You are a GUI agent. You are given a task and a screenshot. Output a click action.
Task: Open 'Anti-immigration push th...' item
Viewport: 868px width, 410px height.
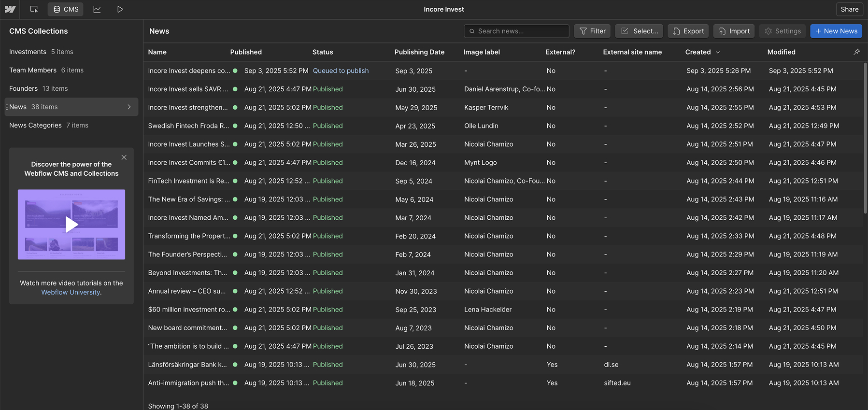point(189,382)
